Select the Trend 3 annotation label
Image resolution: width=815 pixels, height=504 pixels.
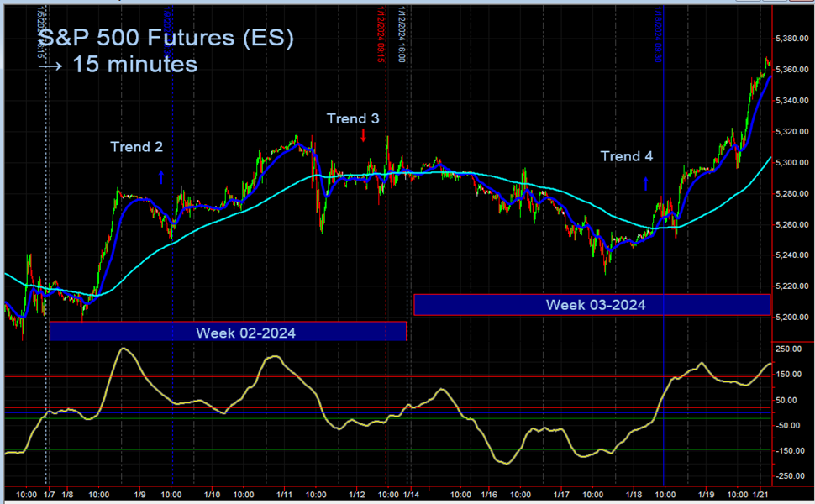(x=352, y=119)
